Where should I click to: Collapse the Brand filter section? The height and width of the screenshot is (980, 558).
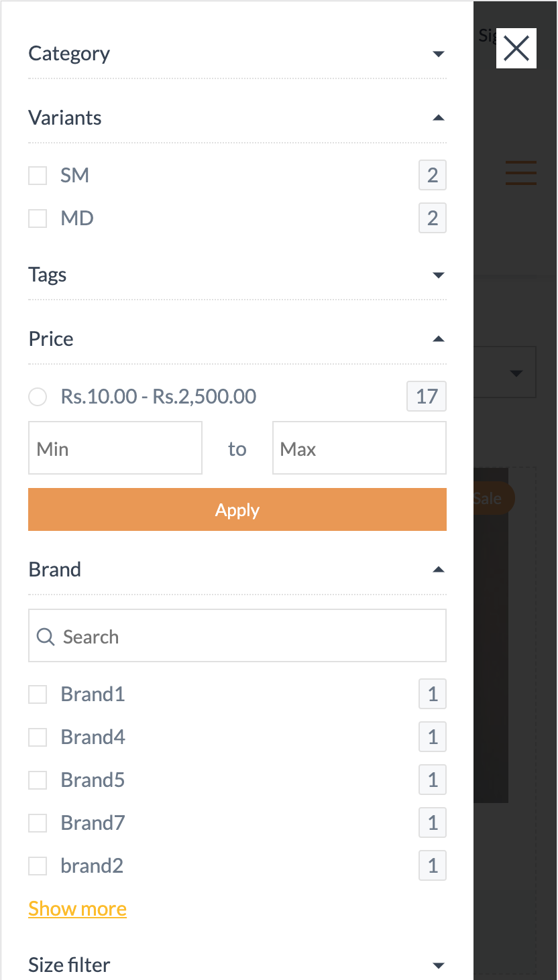tap(439, 570)
